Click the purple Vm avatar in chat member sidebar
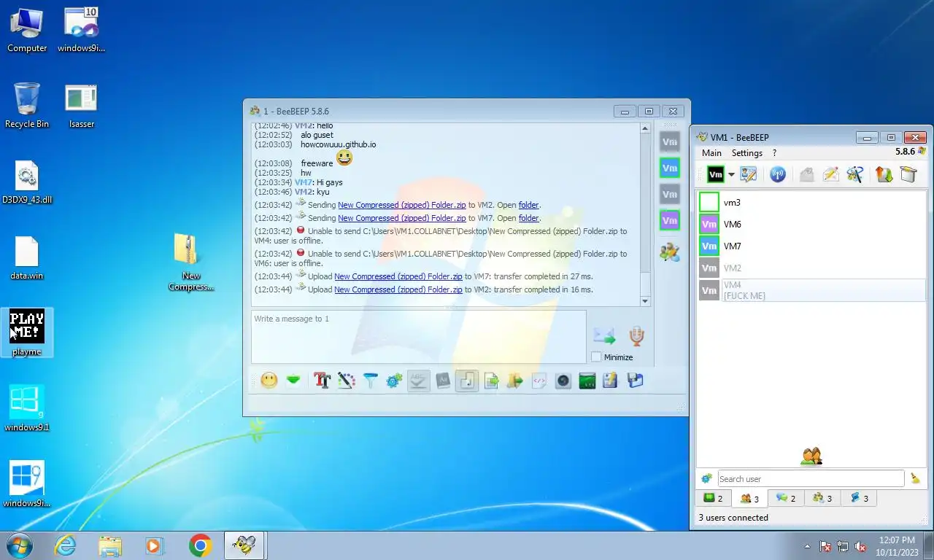Image resolution: width=934 pixels, height=560 pixels. click(669, 220)
